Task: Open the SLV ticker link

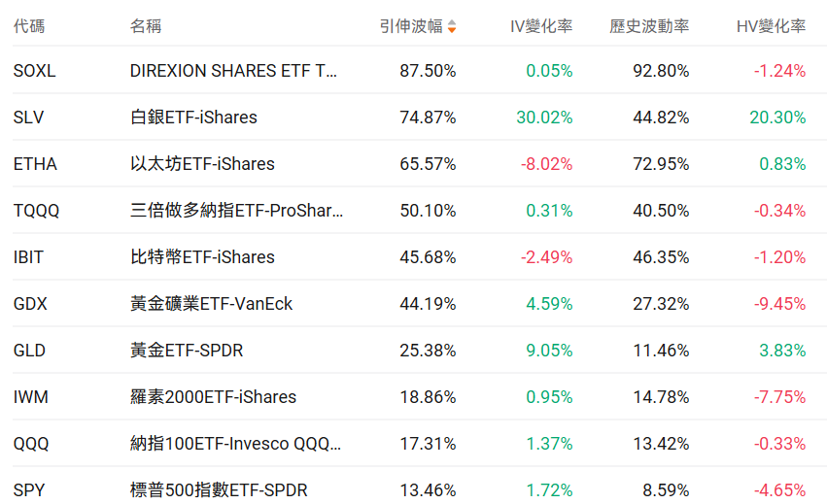Action: click(x=29, y=118)
